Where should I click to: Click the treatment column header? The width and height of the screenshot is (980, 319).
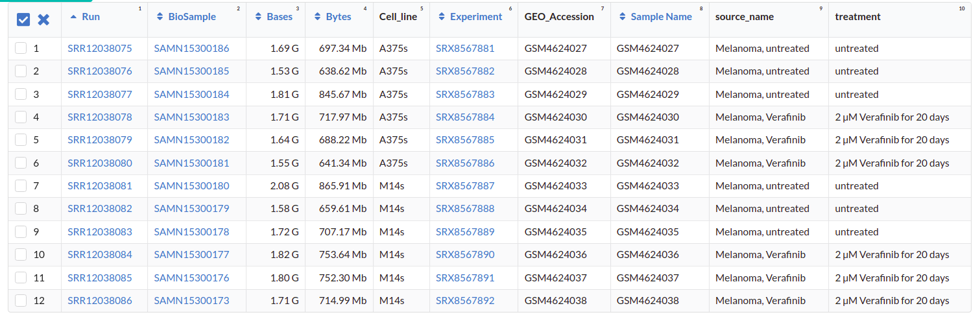point(857,17)
